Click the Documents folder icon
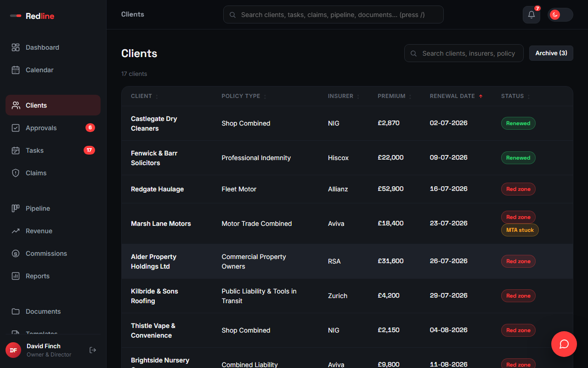This screenshot has height=368, width=588. (x=16, y=311)
